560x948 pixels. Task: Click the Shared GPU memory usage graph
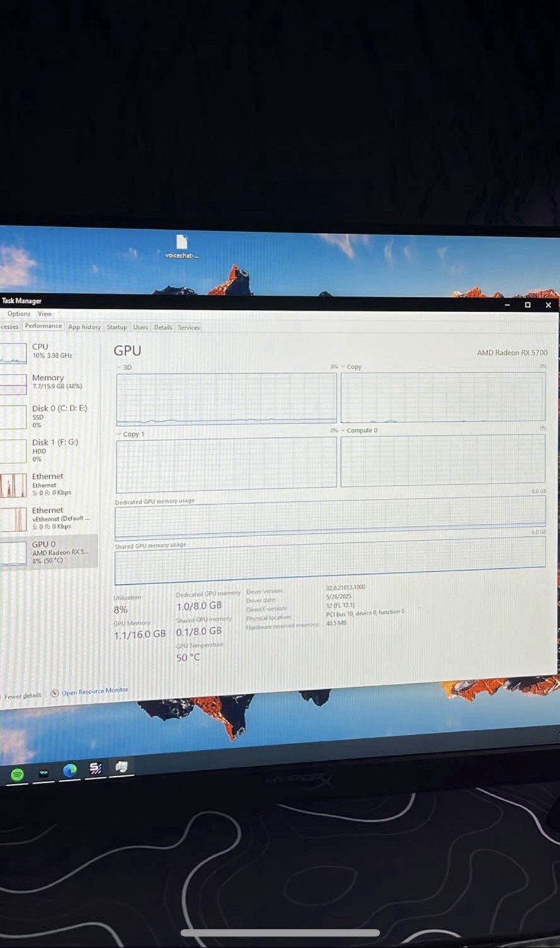tap(330, 561)
